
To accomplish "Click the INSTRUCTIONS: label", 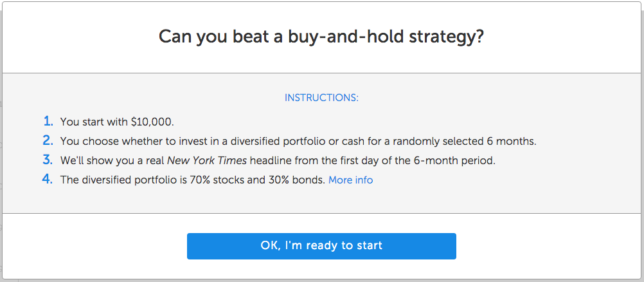I will tap(321, 98).
